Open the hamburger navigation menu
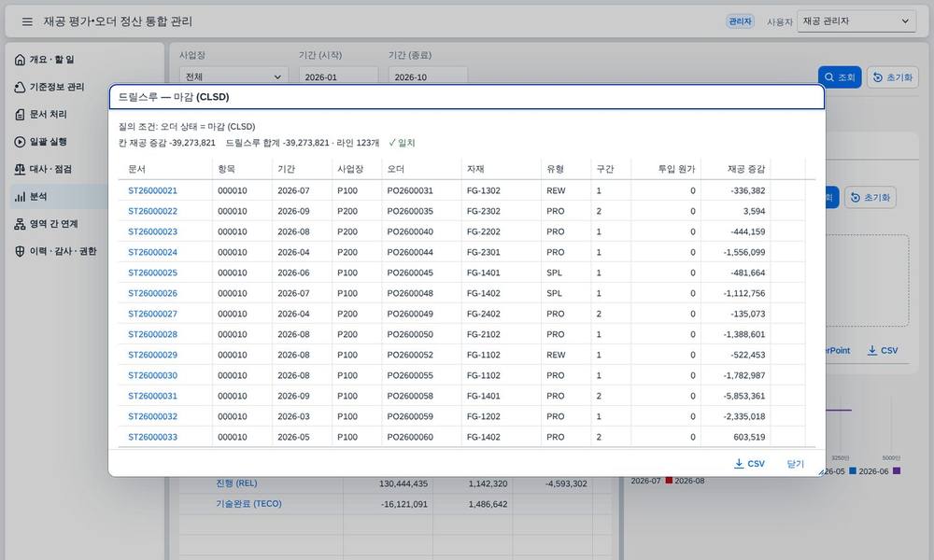 pyautogui.click(x=27, y=21)
